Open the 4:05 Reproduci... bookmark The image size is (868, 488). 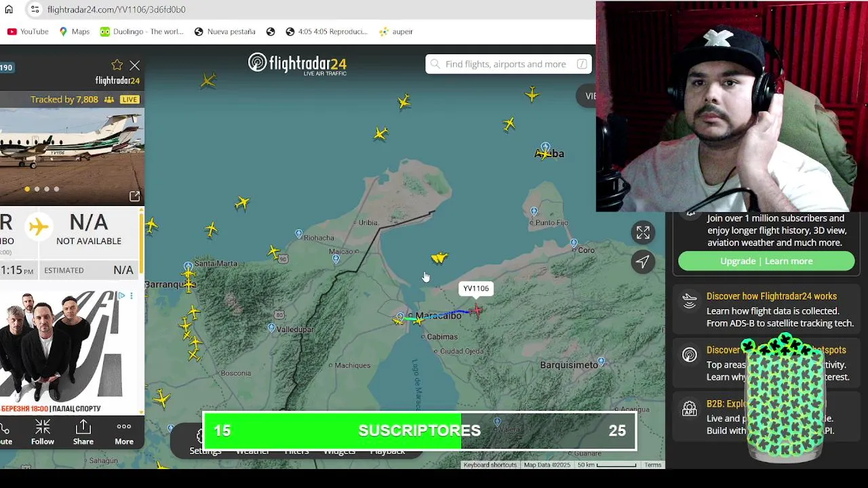pos(326,31)
